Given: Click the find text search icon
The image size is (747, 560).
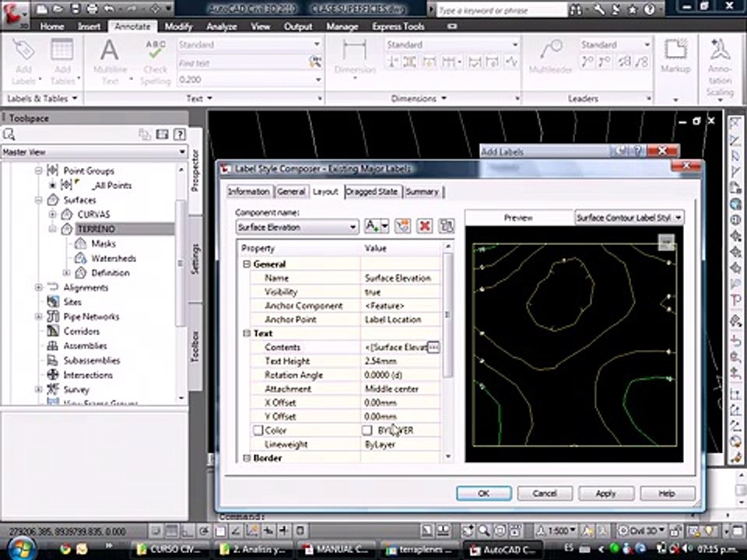Looking at the screenshot, I should 315,62.
